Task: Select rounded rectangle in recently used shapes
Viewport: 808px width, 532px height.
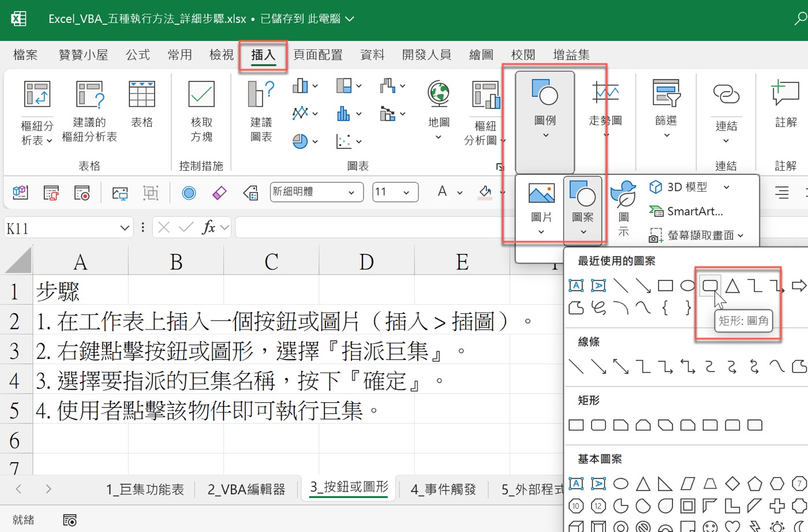Action: click(710, 285)
